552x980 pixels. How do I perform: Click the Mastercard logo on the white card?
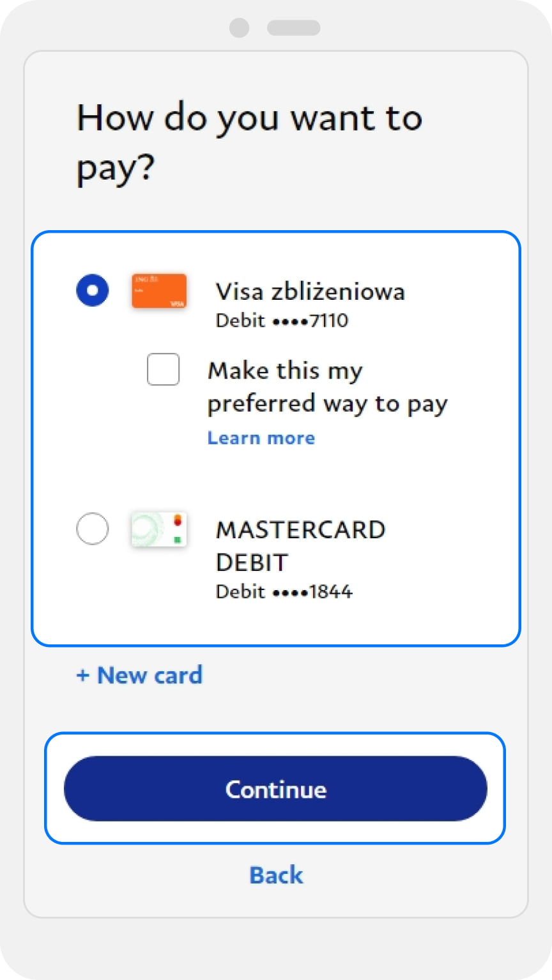(x=178, y=521)
